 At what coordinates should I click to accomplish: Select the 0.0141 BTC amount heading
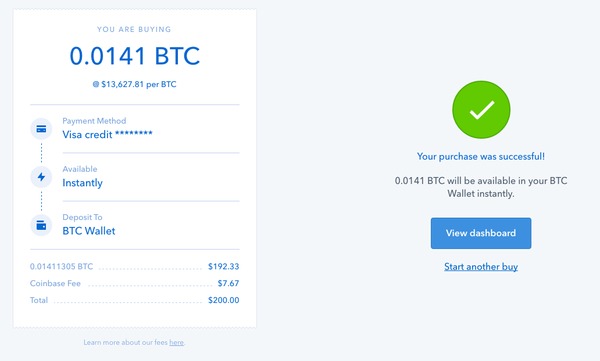pyautogui.click(x=135, y=56)
